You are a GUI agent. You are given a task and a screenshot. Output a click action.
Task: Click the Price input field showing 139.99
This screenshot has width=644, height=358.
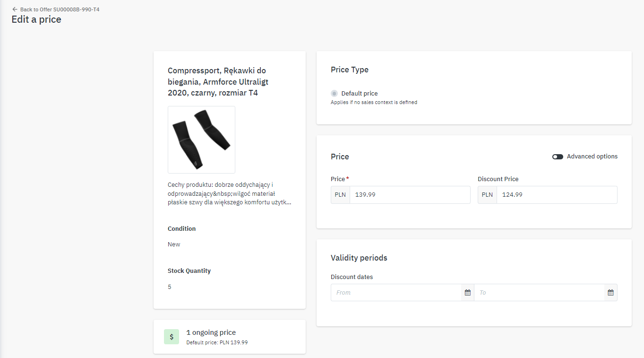pyautogui.click(x=409, y=195)
